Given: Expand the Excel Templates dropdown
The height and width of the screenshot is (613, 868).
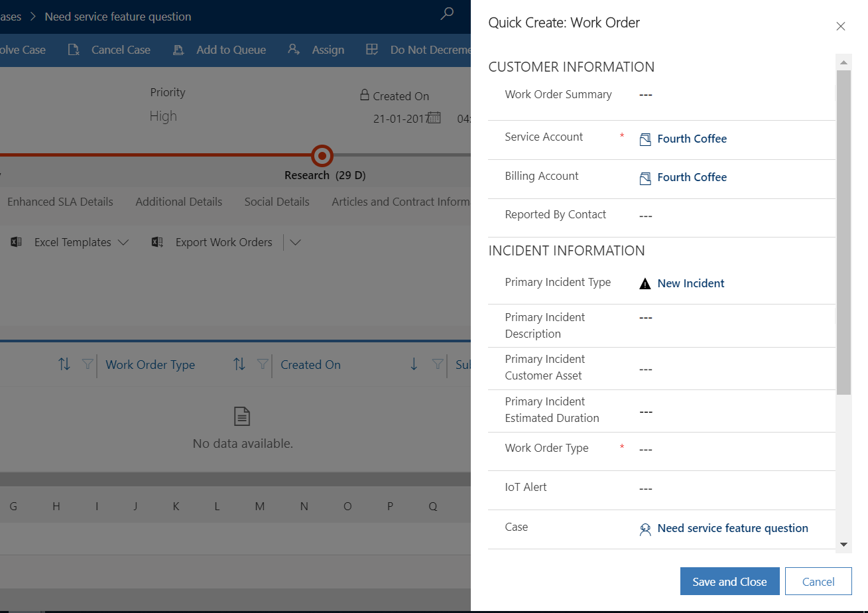Looking at the screenshot, I should tap(123, 242).
